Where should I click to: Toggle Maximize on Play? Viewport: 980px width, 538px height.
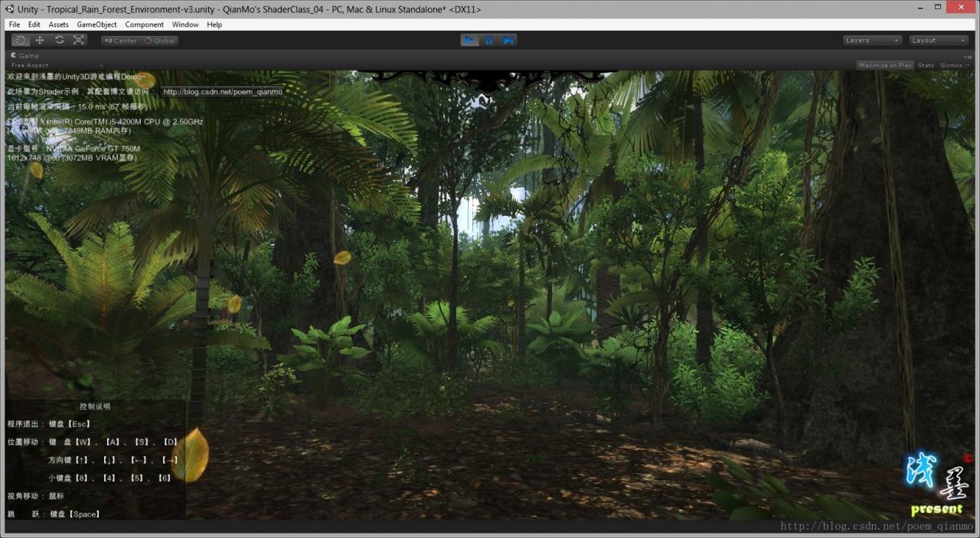885,65
